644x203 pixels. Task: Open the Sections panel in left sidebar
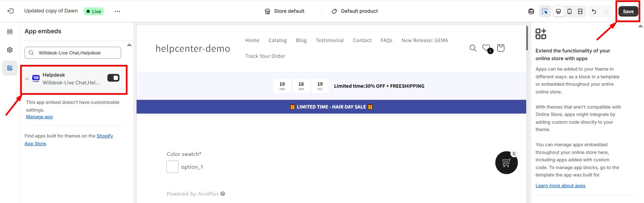tap(10, 32)
